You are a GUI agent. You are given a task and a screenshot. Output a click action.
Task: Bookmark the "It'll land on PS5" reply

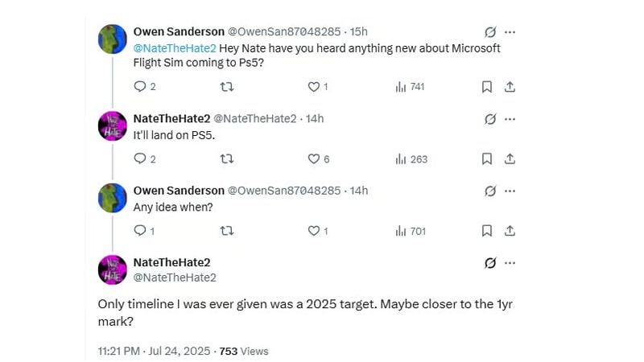[x=487, y=159]
